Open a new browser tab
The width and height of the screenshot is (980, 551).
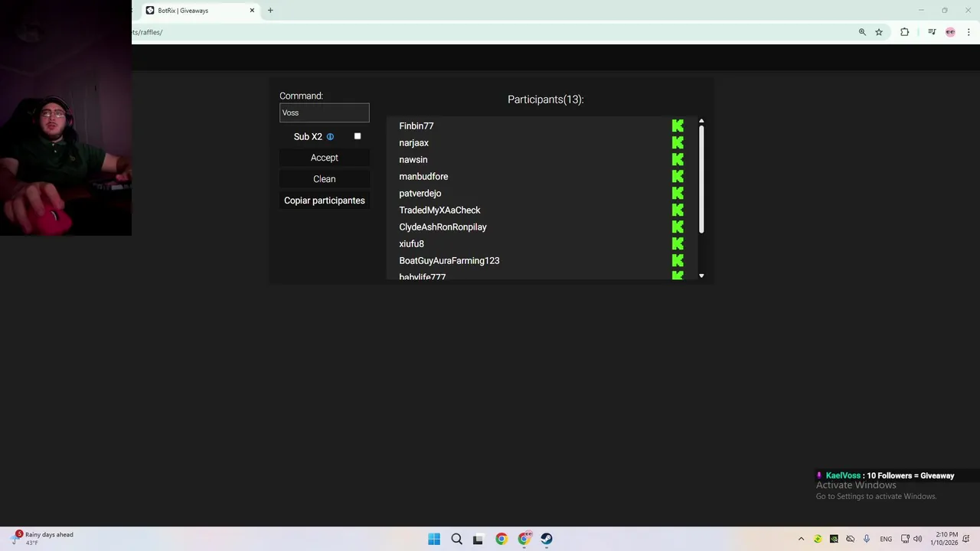coord(270,11)
